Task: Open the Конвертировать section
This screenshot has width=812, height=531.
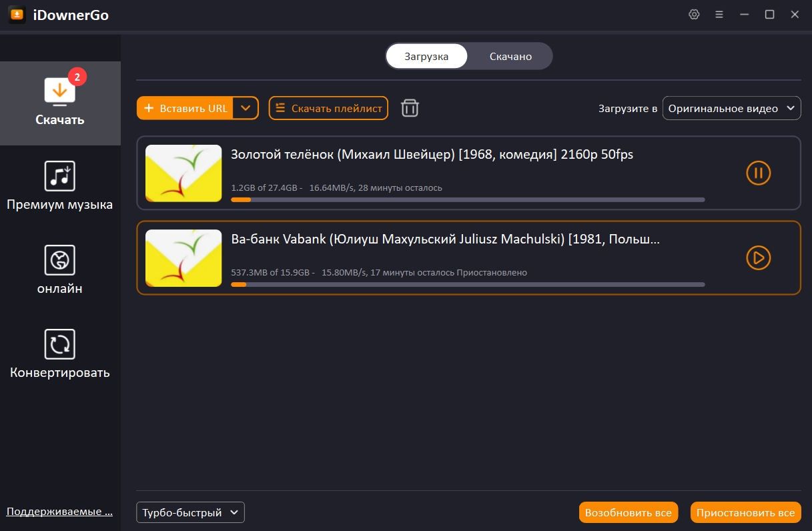Action: pos(60,354)
